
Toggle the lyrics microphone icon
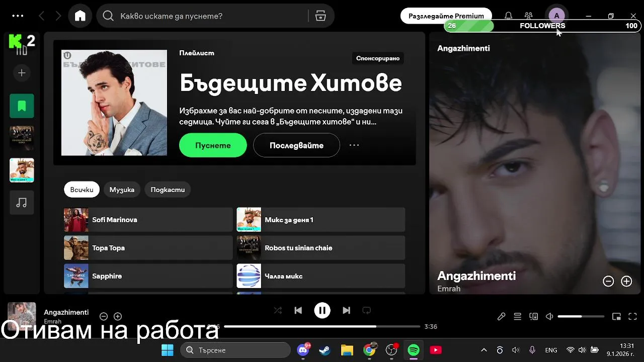[502, 316]
